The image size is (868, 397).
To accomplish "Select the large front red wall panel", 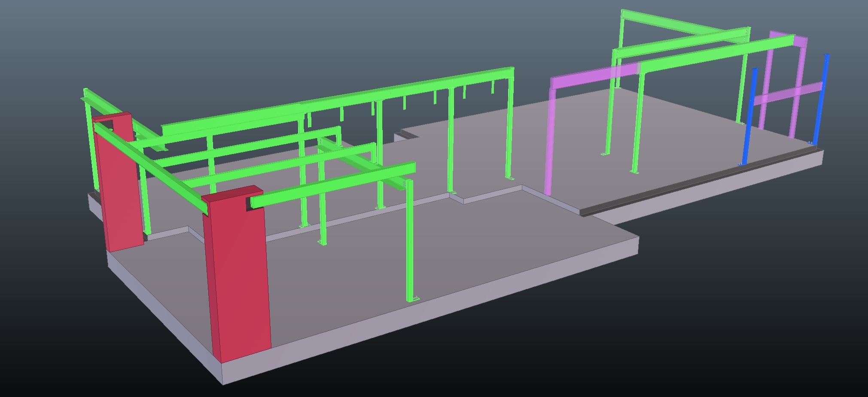I will (238, 275).
